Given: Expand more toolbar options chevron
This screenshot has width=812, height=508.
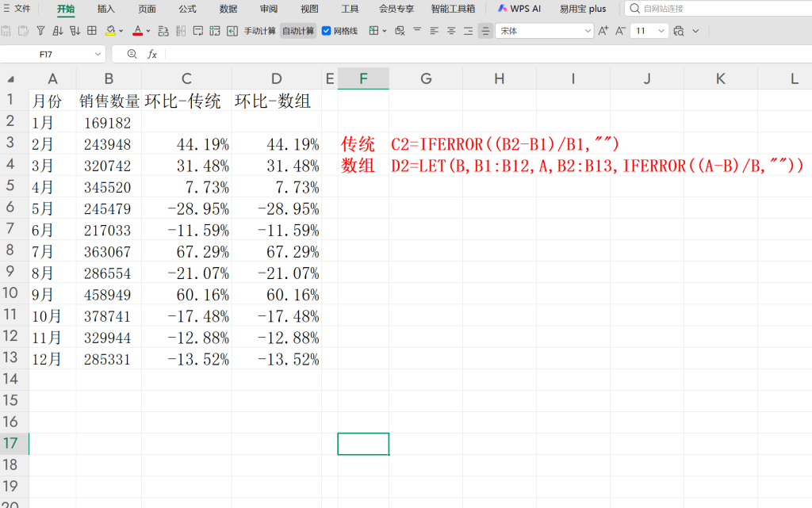Looking at the screenshot, I should 695,31.
